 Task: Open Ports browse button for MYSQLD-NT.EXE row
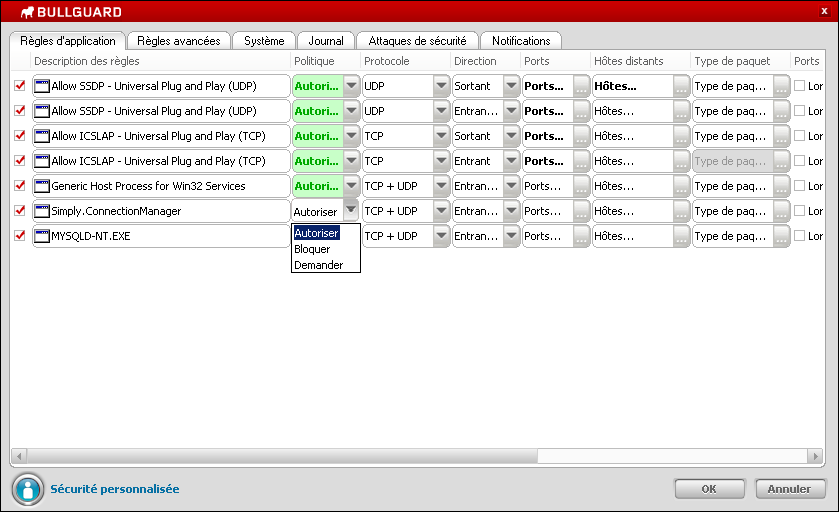(x=581, y=236)
